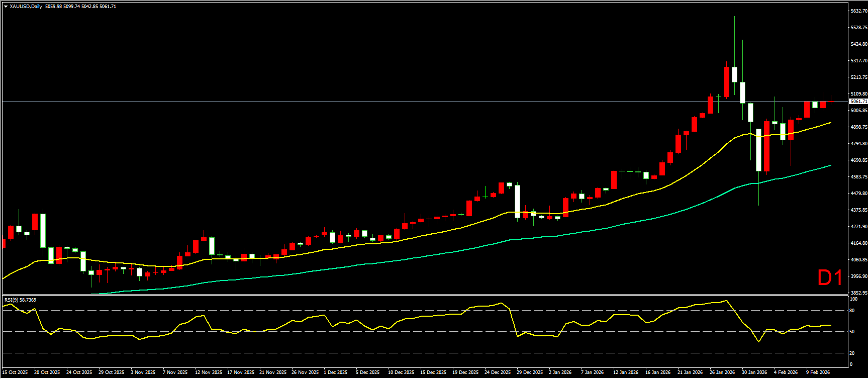This screenshot has height=379, width=868.
Task: Select the rightmost latest candle on the chart
Action: click(x=831, y=102)
